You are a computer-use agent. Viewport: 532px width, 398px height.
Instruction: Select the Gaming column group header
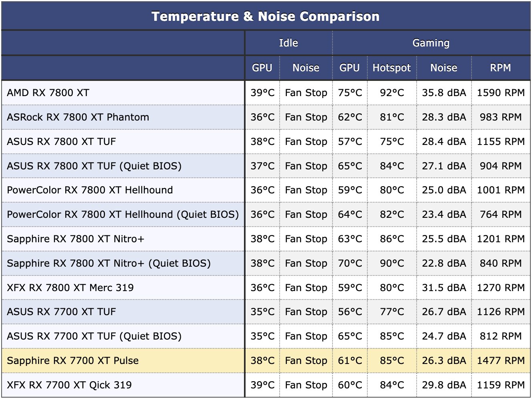pyautogui.click(x=431, y=43)
